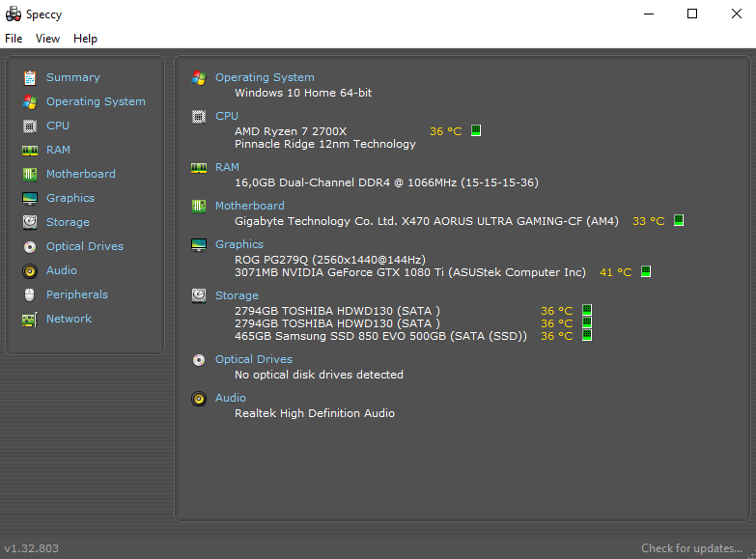The width and height of the screenshot is (756, 559).
Task: Click the 'ROG PG279Q' monitor line
Action: pos(330,260)
